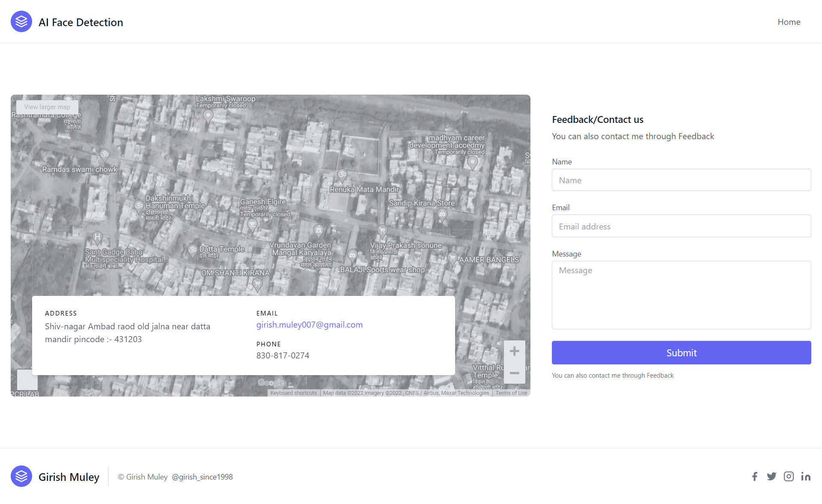The height and width of the screenshot is (504, 822).
Task: Open Facebook via the footer icon
Action: coord(754,476)
